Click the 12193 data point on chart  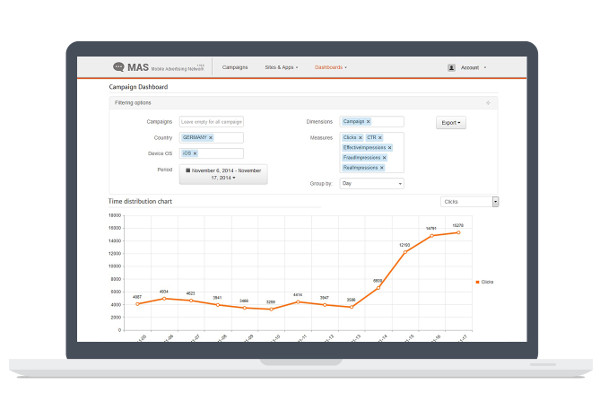[405, 252]
